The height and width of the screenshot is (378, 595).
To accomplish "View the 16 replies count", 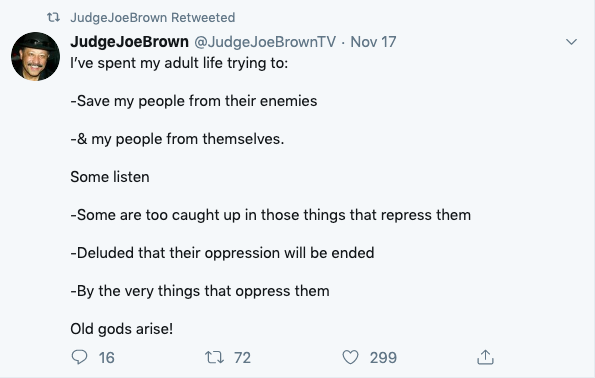I will [107, 358].
